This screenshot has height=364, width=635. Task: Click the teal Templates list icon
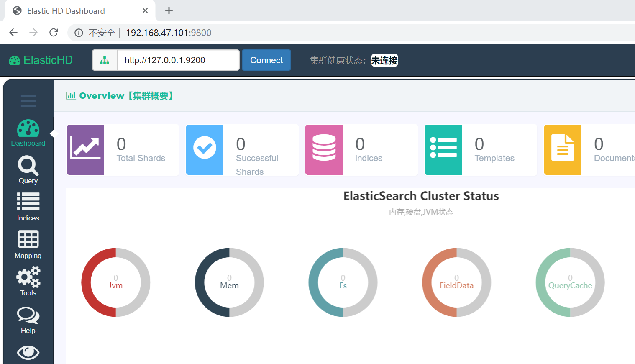click(443, 150)
